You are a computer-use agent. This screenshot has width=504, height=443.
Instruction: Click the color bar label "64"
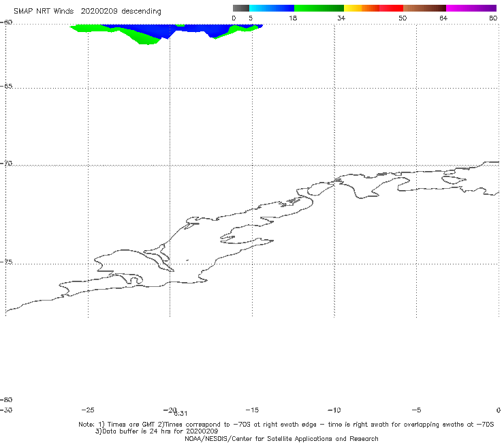point(443,18)
